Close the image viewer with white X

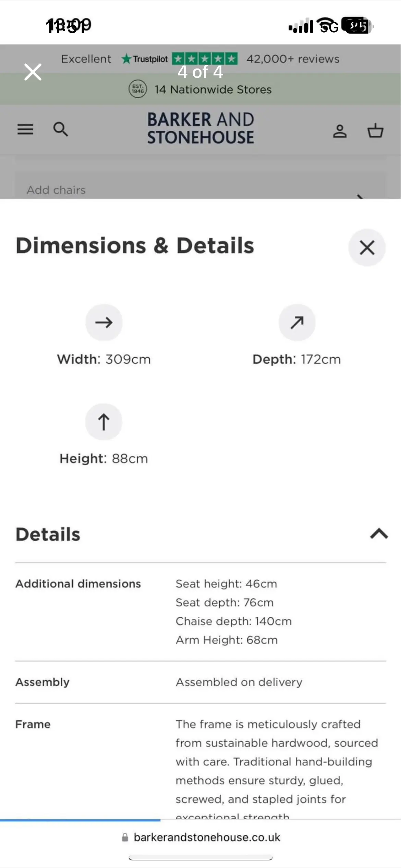click(x=33, y=72)
